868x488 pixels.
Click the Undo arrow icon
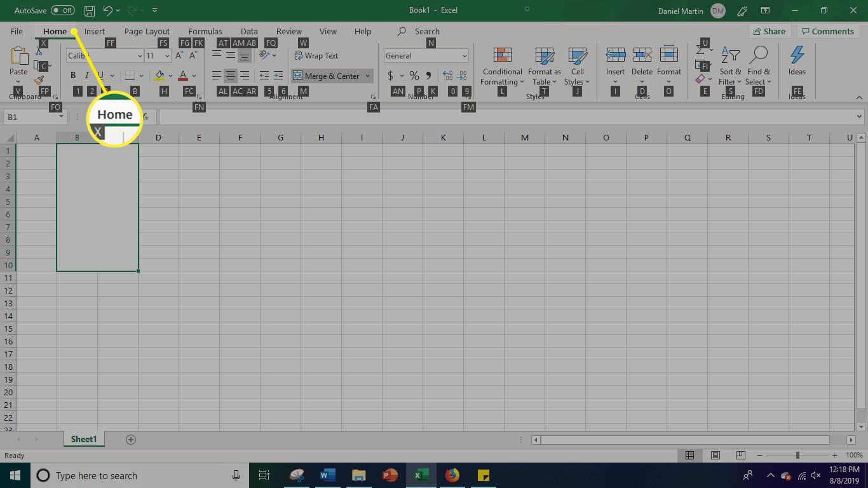tap(107, 11)
